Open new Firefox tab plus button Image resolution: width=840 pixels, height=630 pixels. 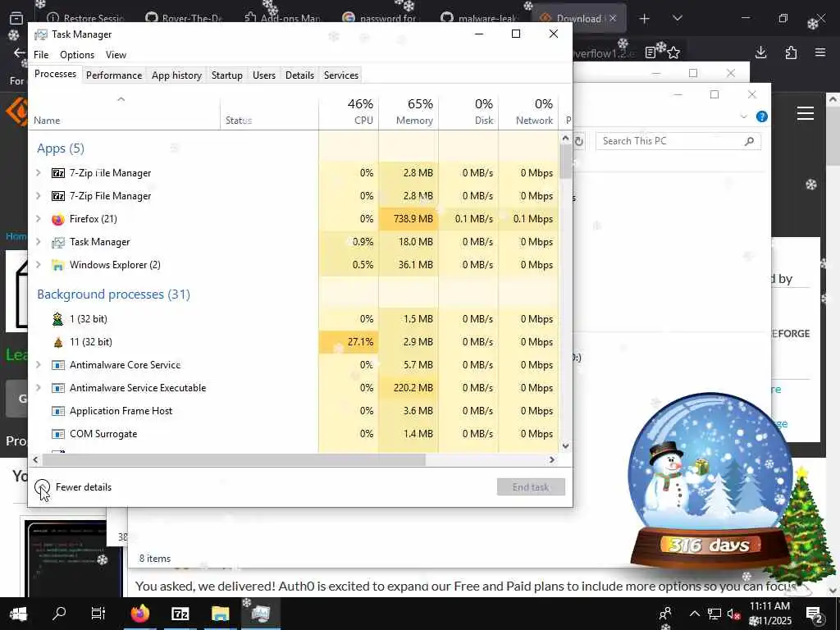(645, 19)
